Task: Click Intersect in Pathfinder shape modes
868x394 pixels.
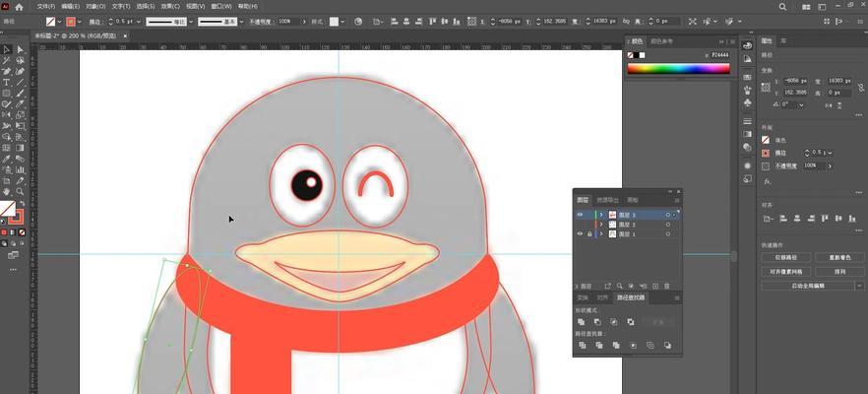Action: click(x=614, y=322)
